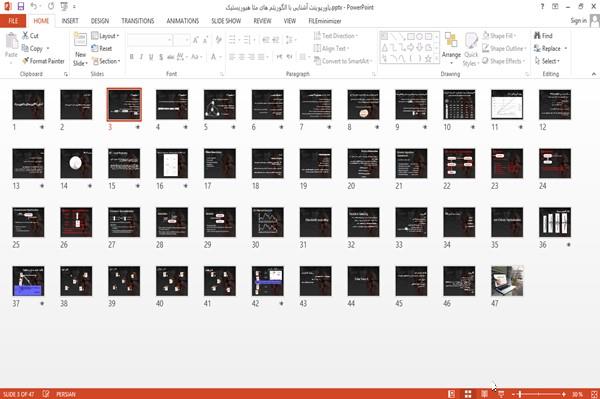600x399 pixels.
Task: Click the Sign in link
Action: click(x=578, y=21)
